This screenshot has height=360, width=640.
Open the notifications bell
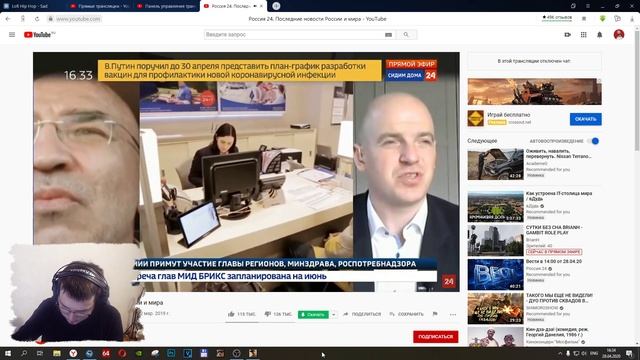pyautogui.click(x=600, y=35)
